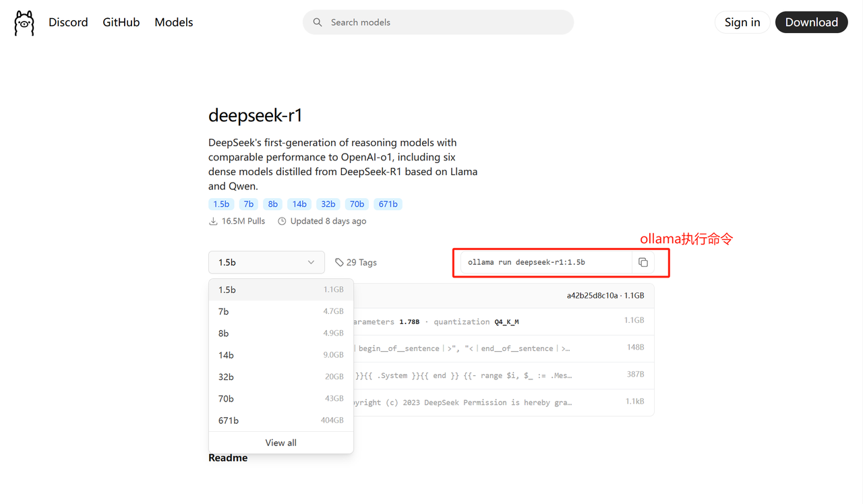Screen dimensions: 863x504
Task: Choose 671b 404GB in dropdown list
Action: click(281, 420)
